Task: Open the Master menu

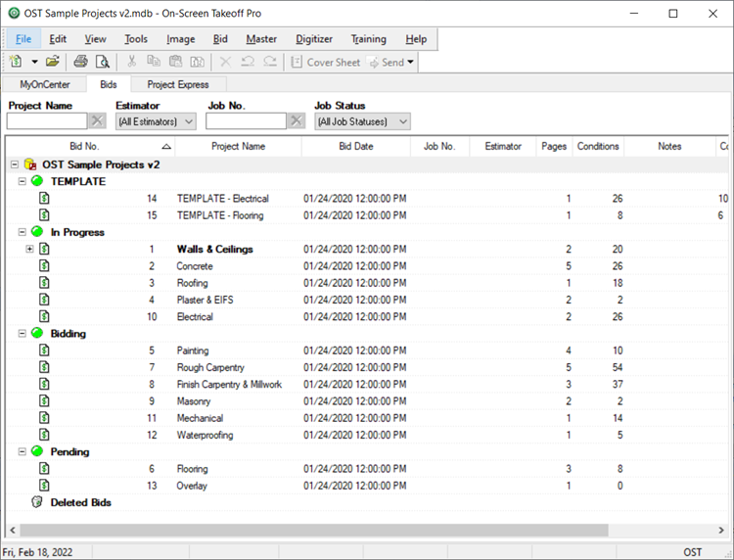Action: [x=261, y=39]
